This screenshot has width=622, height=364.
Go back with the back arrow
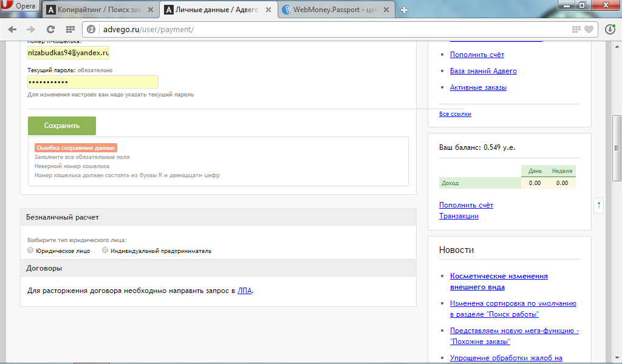point(12,29)
